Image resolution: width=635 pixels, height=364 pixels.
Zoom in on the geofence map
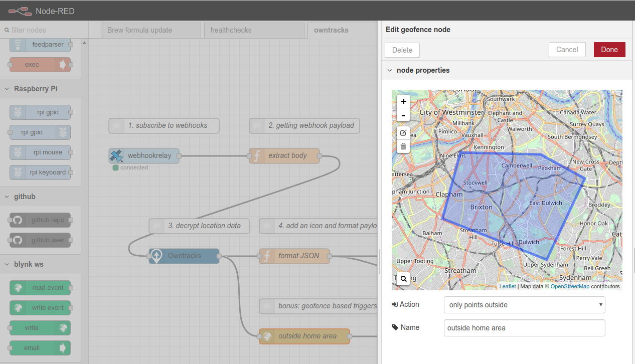coord(403,101)
